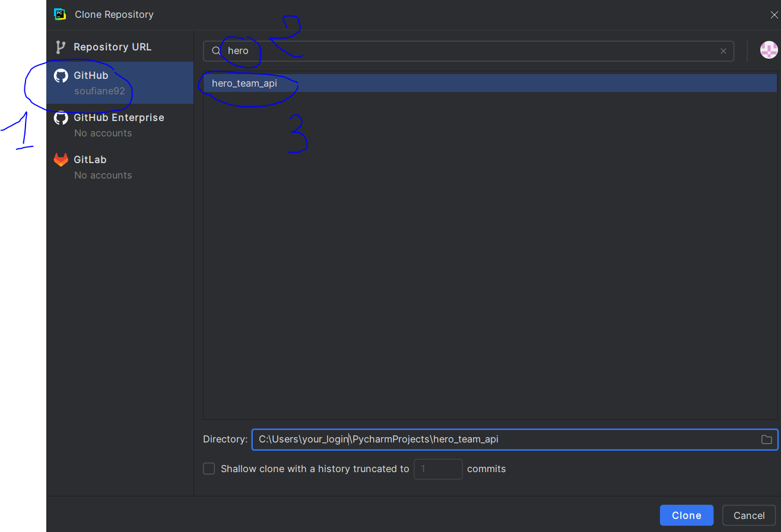Click the Clone button
This screenshot has height=532, width=781.
(x=687, y=515)
